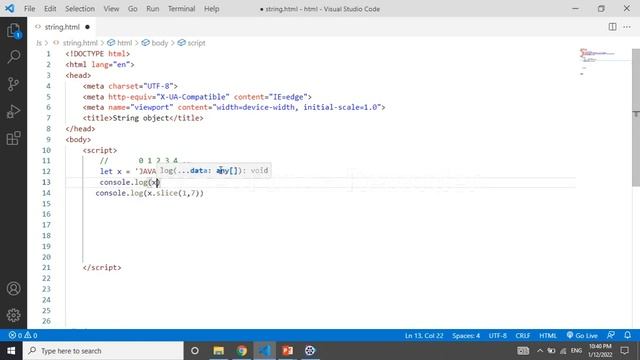
Task: Open the Windows Start menu
Action: coord(11,351)
